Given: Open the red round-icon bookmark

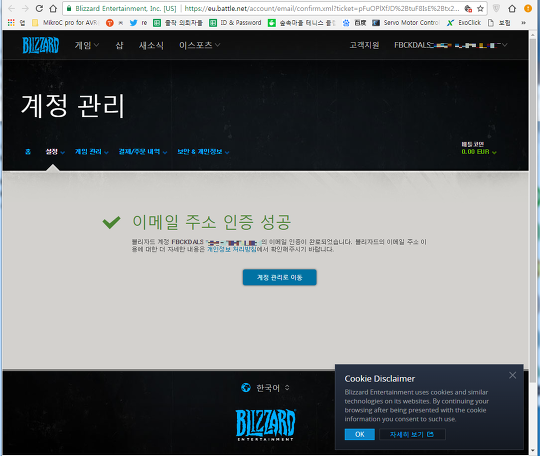Looking at the screenshot, I should [110, 23].
